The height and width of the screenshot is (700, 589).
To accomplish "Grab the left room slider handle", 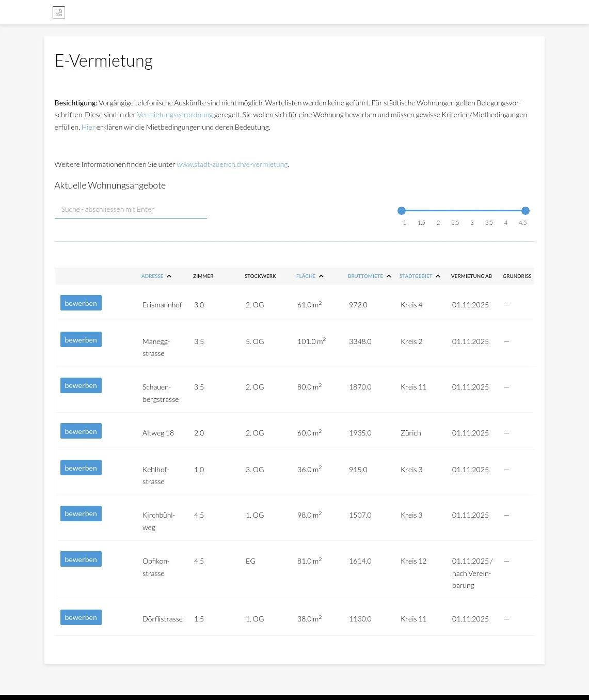I will click(x=402, y=211).
